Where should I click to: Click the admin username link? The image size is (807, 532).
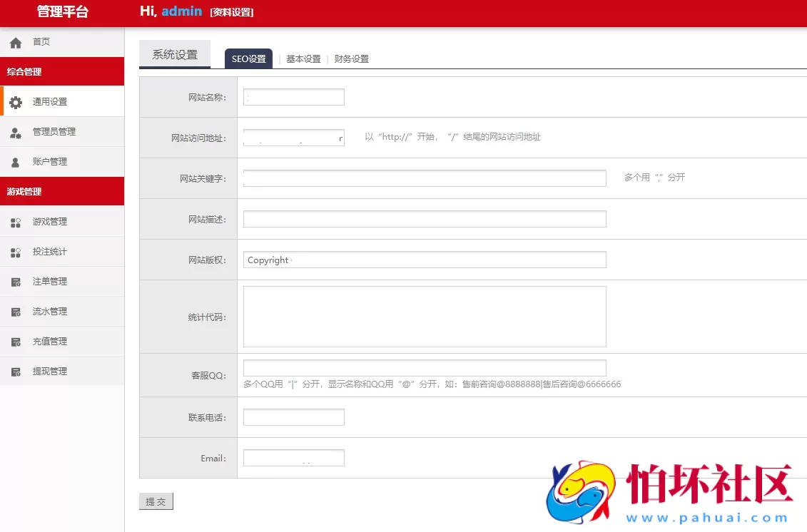point(181,11)
